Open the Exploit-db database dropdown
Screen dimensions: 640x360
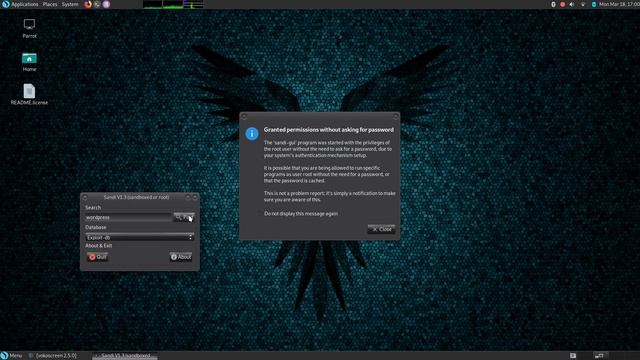140,237
